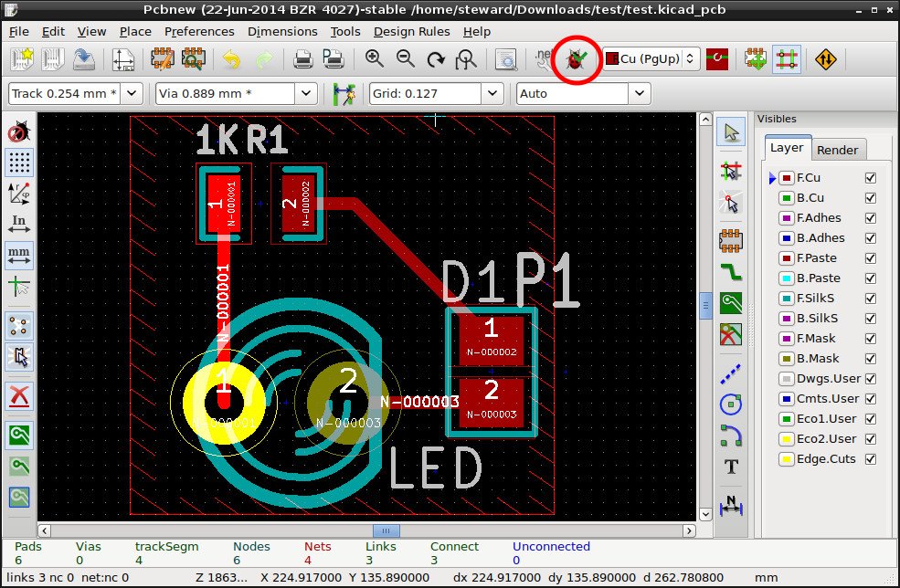
Task: Click the Read netlist icon
Action: click(544, 59)
